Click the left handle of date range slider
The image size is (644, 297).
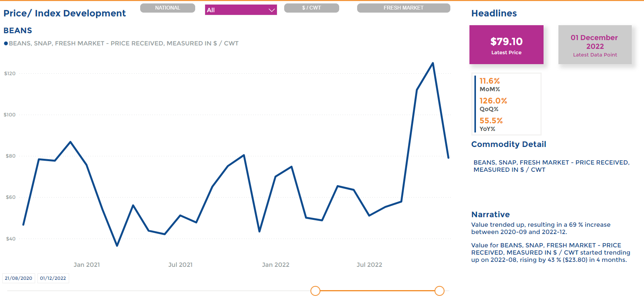tap(315, 291)
